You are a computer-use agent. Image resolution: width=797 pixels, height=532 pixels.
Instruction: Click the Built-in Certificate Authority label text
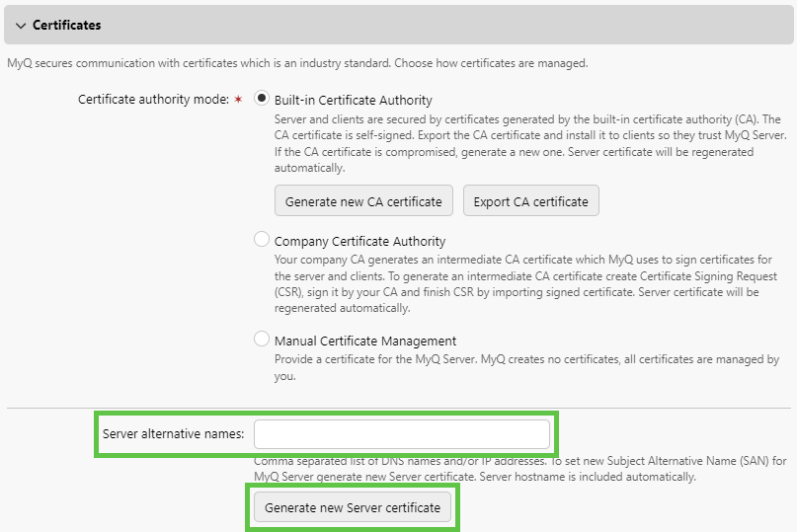[353, 100]
